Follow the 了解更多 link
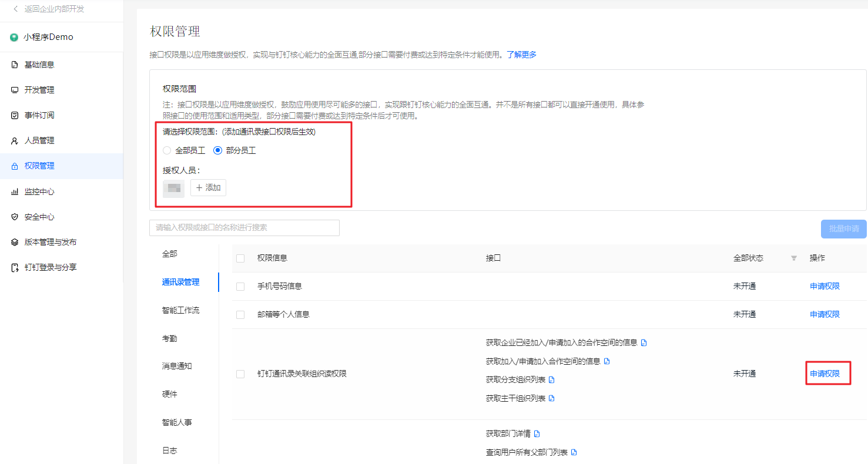The image size is (868, 464). click(x=521, y=55)
